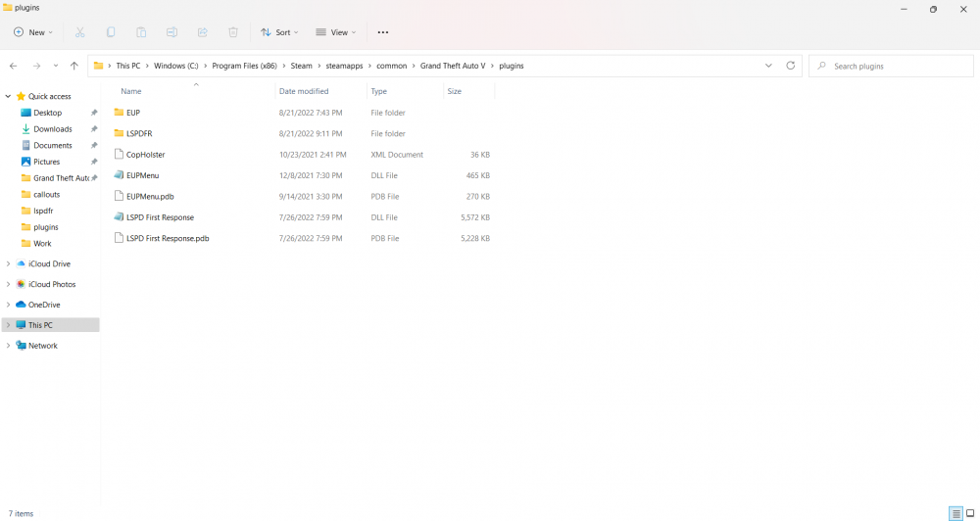Refresh the plugins folder view
The image size is (980, 521).
click(790, 66)
